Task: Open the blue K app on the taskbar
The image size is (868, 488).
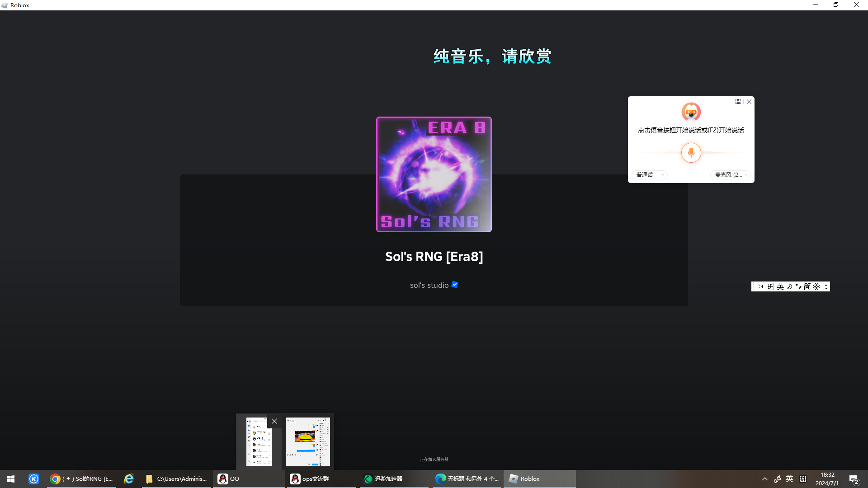Action: [x=34, y=479]
